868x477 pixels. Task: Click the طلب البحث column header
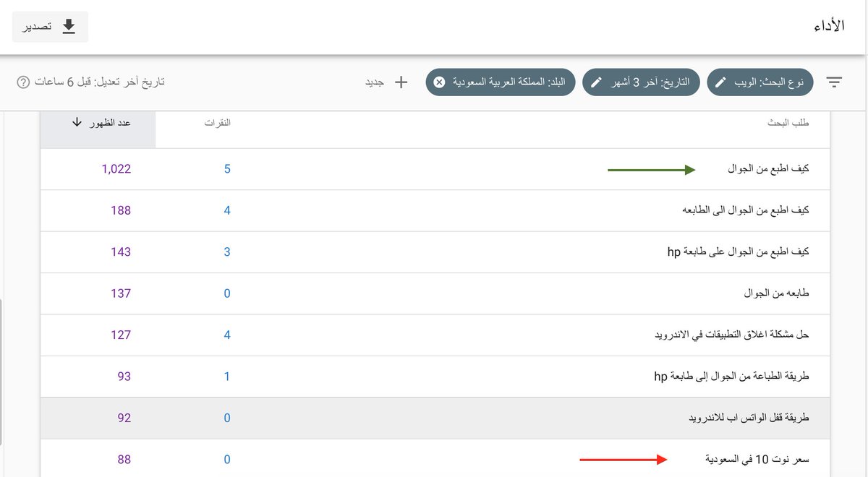(788, 123)
